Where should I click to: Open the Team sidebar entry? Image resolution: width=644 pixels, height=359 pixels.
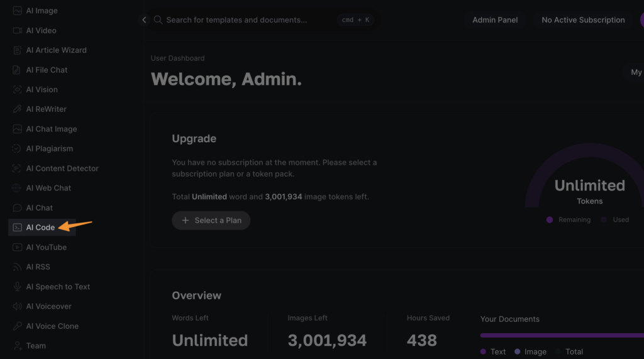click(36, 346)
